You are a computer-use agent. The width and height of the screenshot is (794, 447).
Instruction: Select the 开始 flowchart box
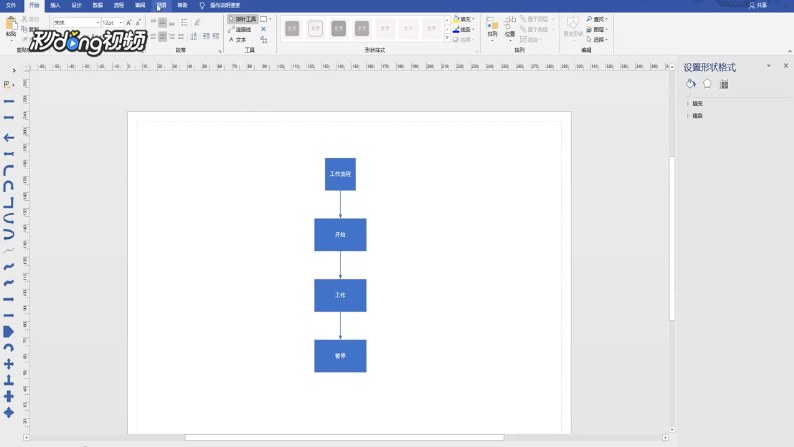(x=340, y=234)
